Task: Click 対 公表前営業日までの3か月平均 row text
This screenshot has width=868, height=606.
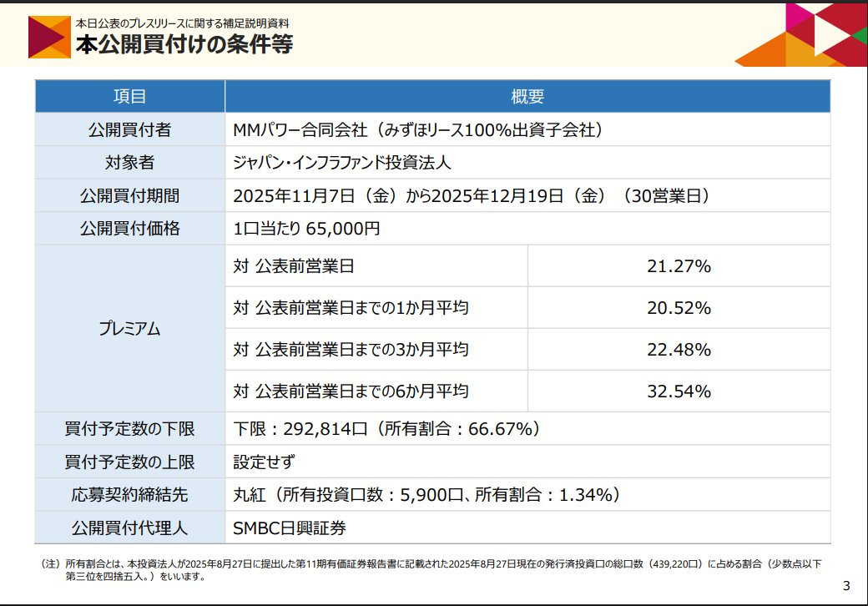Action: tap(351, 349)
